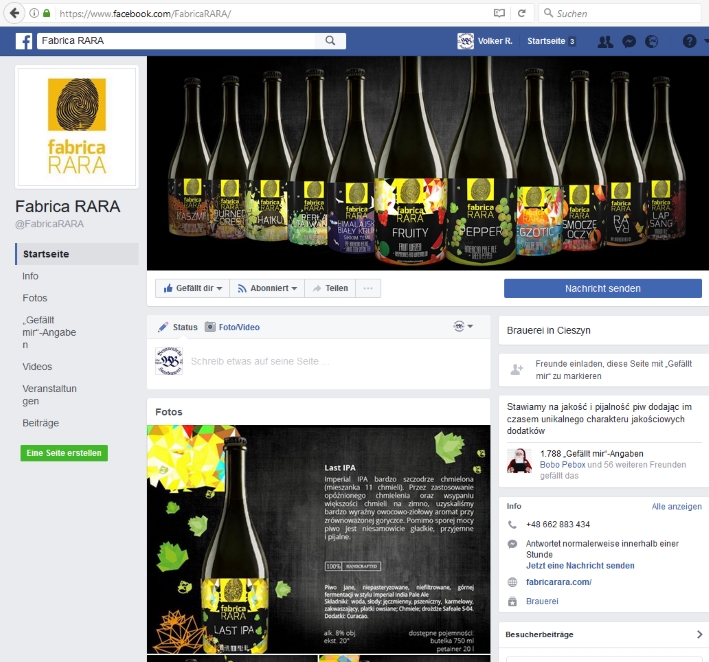Open Info in the left sidebar
The image size is (709, 662).
30,276
